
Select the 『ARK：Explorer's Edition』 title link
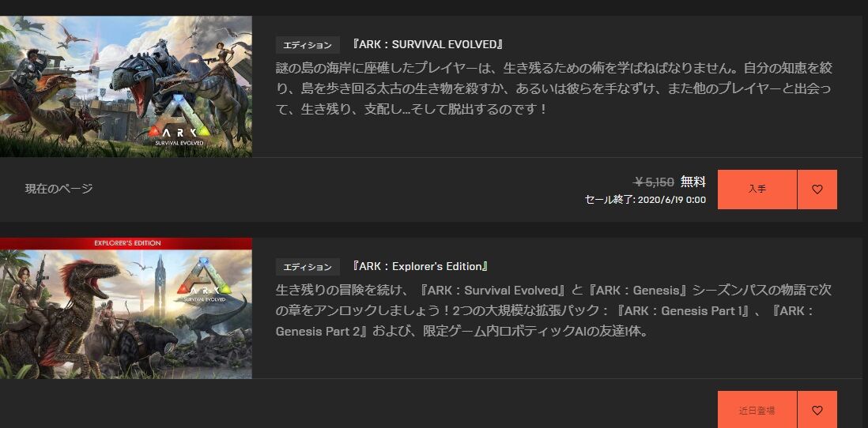click(420, 267)
